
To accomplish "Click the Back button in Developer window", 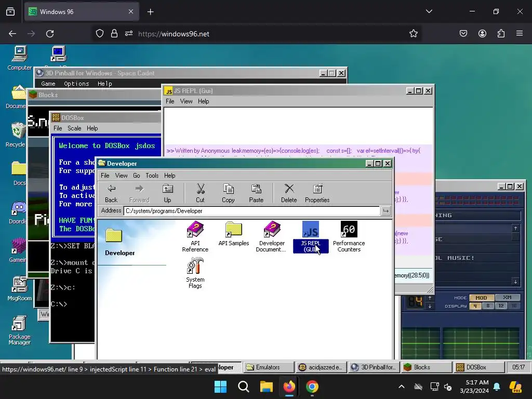I will tap(111, 193).
